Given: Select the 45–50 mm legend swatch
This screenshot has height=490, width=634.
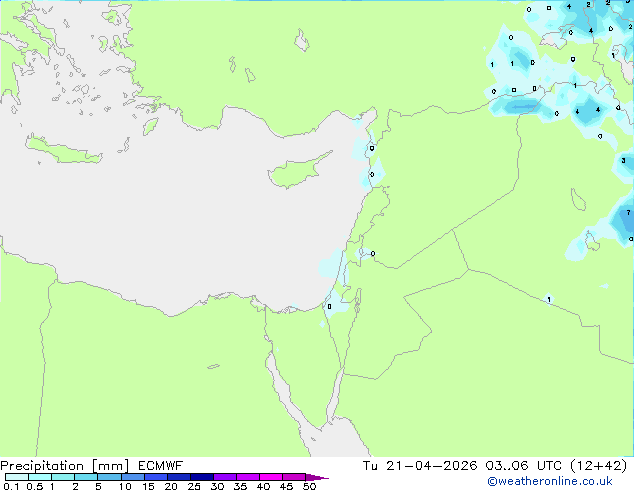Looking at the screenshot, I should pos(294,477).
